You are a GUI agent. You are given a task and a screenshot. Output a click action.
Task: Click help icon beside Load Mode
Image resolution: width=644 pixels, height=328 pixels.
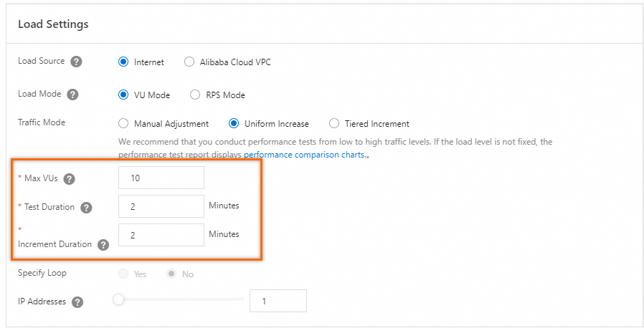point(72,95)
